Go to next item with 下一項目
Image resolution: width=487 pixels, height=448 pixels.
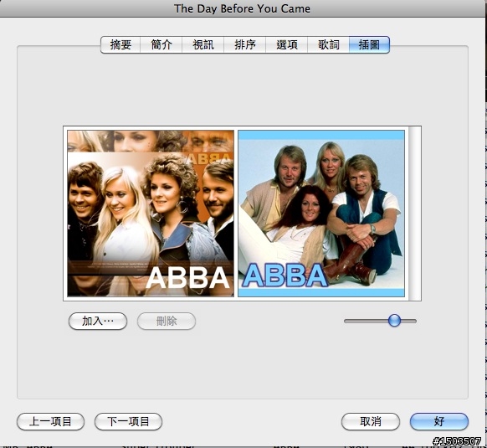[x=128, y=421]
